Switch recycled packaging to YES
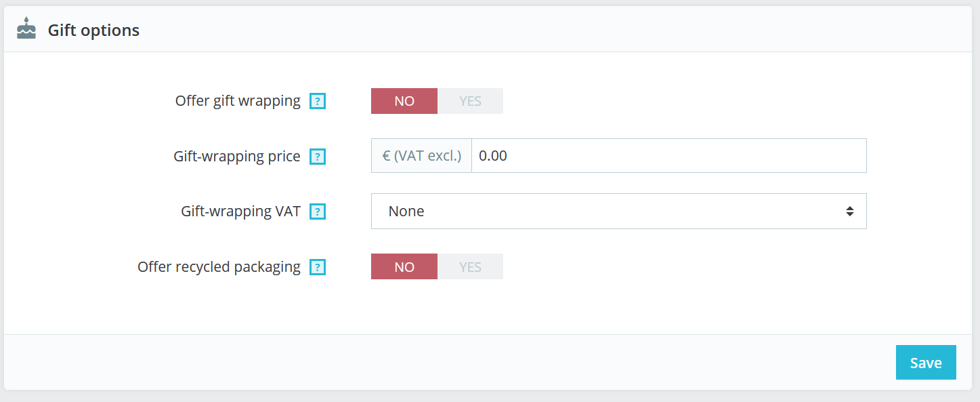980x402 pixels. (x=470, y=266)
